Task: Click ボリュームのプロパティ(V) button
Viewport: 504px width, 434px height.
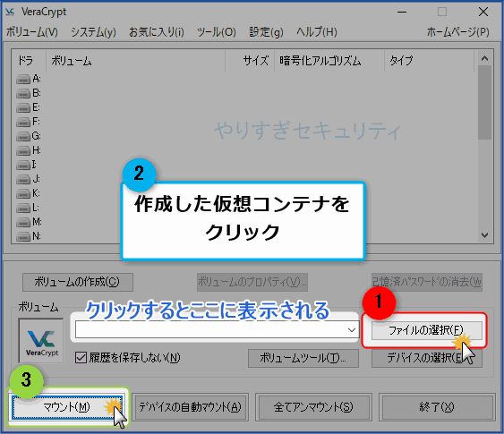Action: tap(252, 282)
